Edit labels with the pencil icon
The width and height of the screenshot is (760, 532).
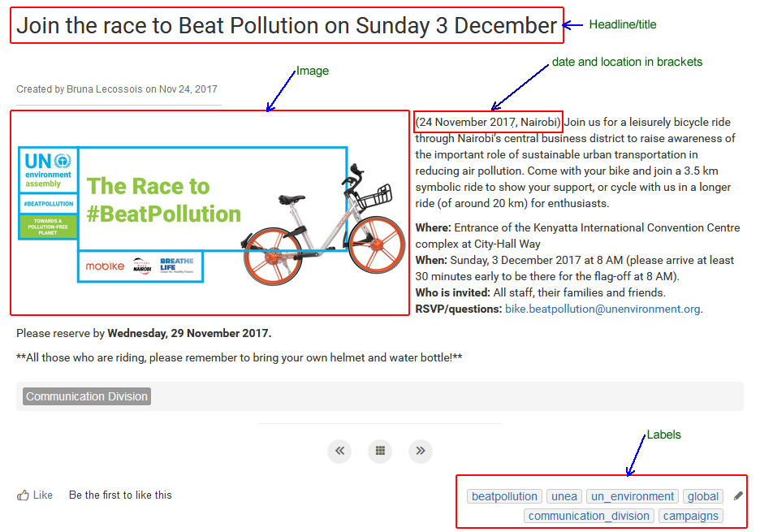coord(738,495)
